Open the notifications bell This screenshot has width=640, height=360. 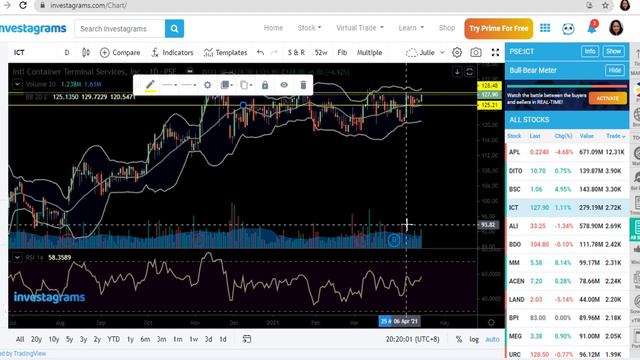click(591, 28)
